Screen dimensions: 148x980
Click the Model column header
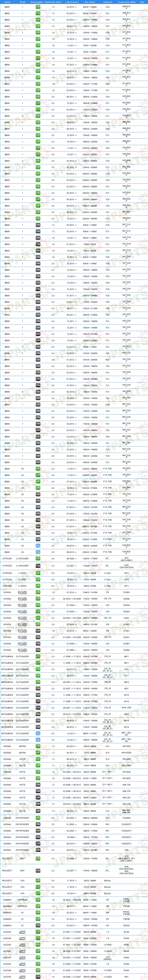(22, 2)
